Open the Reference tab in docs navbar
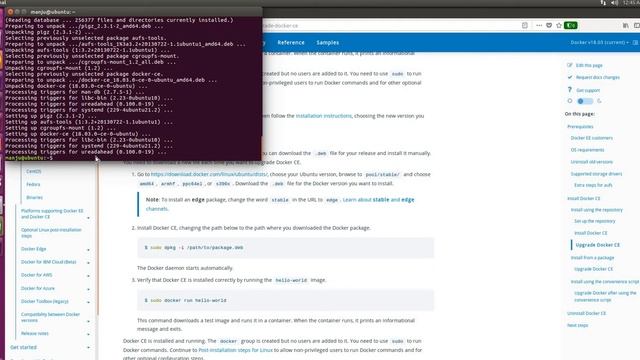Image resolution: width=640 pixels, height=360 pixels. coord(291,42)
